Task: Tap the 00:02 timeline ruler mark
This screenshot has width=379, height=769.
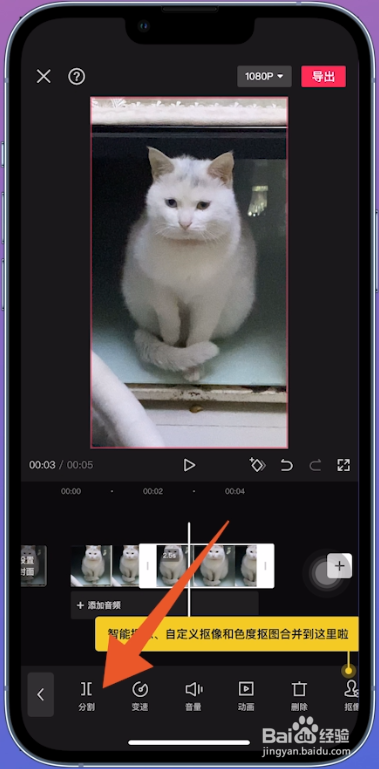Action: [152, 491]
